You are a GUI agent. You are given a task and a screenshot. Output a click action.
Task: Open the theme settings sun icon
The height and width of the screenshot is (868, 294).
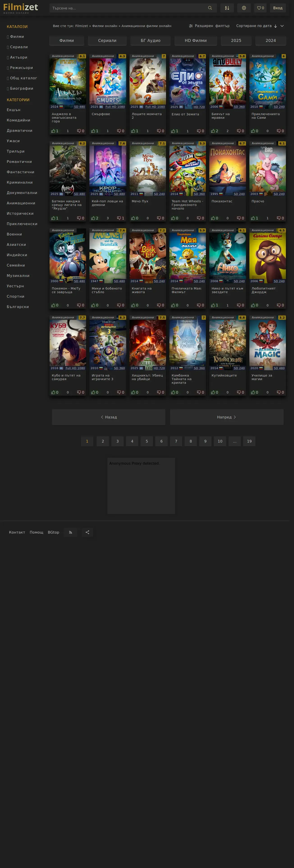point(244,8)
